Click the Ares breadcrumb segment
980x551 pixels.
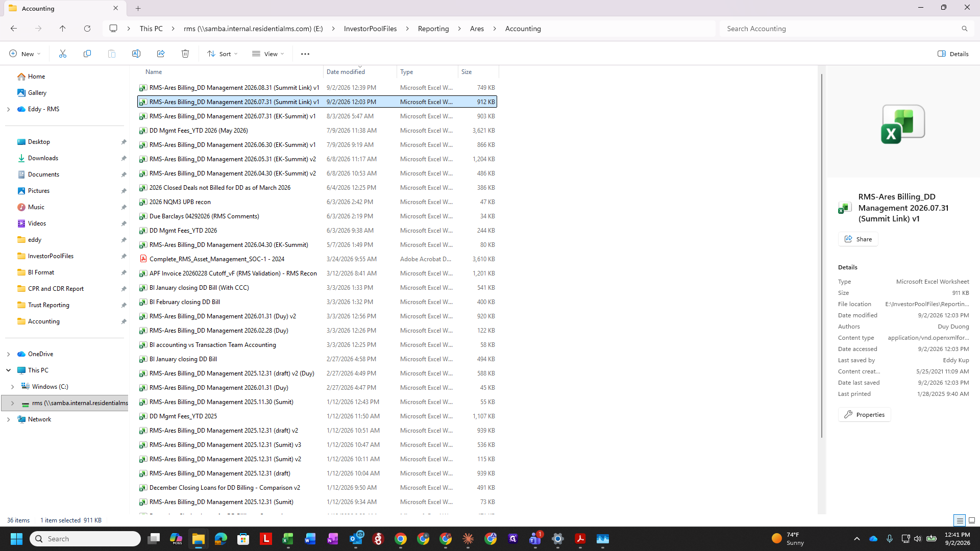477,29
